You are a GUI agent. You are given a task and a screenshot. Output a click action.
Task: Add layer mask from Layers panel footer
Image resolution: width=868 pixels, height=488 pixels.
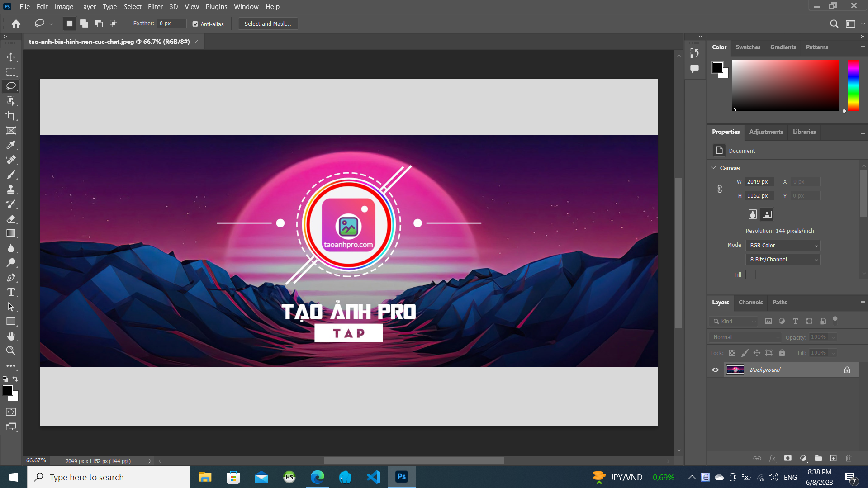(787, 458)
